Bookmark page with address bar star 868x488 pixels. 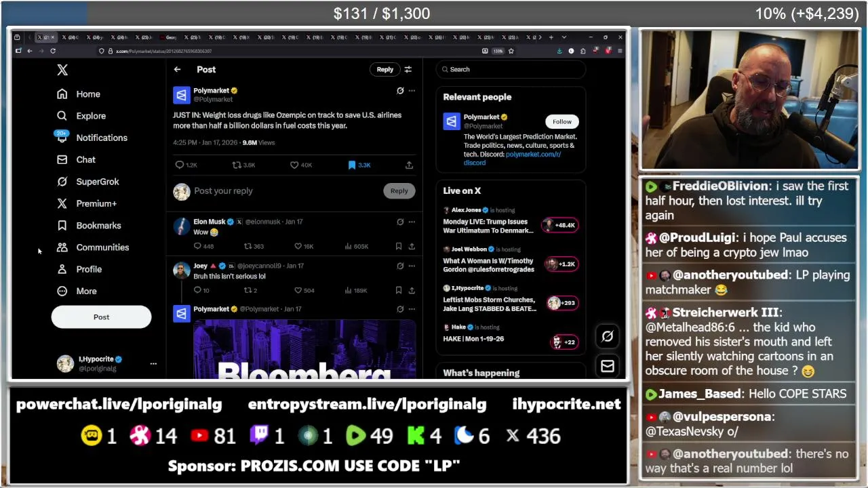511,51
